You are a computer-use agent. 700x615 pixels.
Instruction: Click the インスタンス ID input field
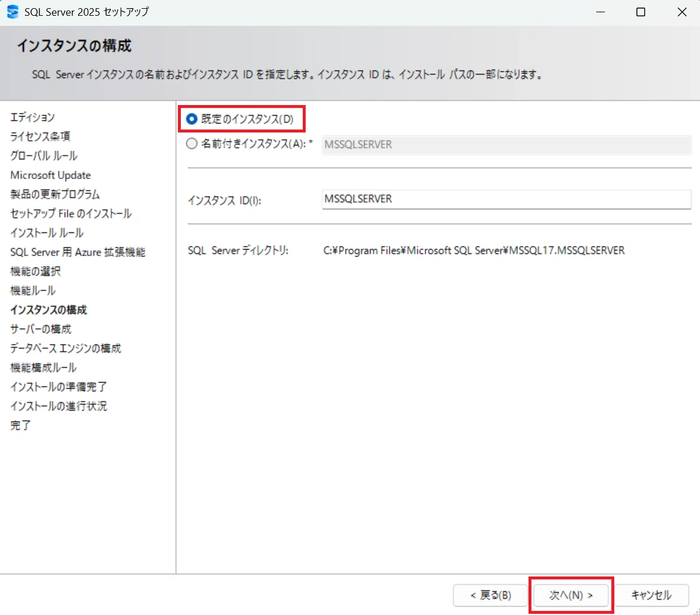pos(506,199)
